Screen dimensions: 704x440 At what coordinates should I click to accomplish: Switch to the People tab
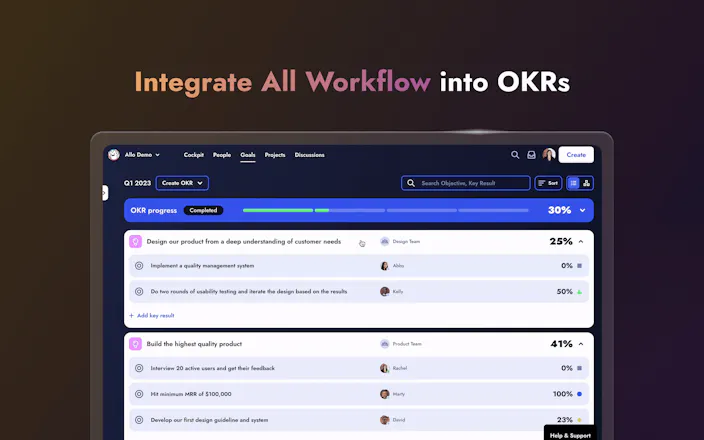point(222,155)
